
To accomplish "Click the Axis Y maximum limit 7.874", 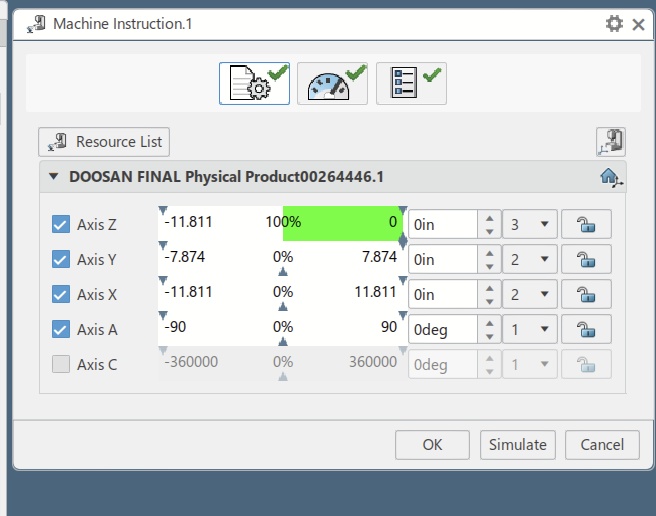I will click(x=379, y=257).
